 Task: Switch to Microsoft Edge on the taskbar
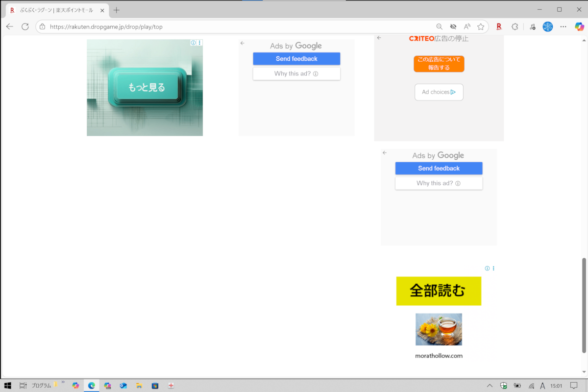click(91, 386)
